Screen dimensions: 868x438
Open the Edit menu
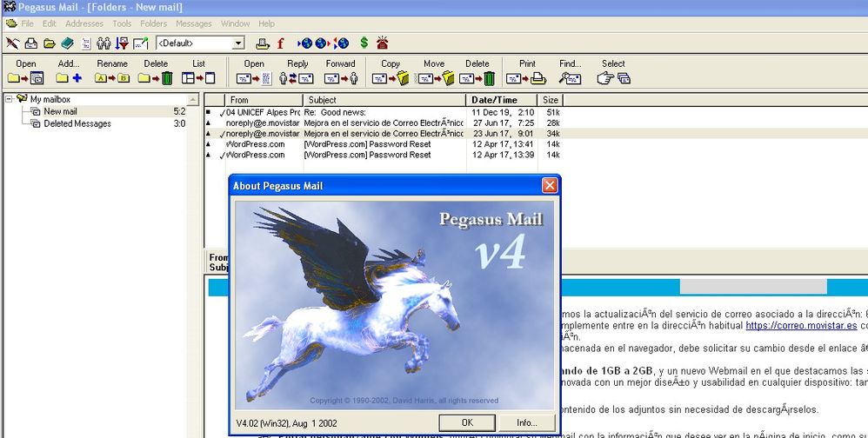pyautogui.click(x=50, y=23)
